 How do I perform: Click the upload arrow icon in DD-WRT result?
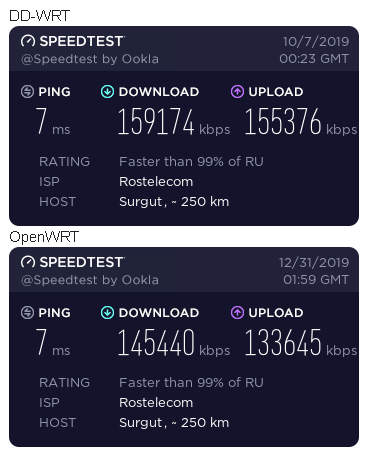[x=237, y=92]
